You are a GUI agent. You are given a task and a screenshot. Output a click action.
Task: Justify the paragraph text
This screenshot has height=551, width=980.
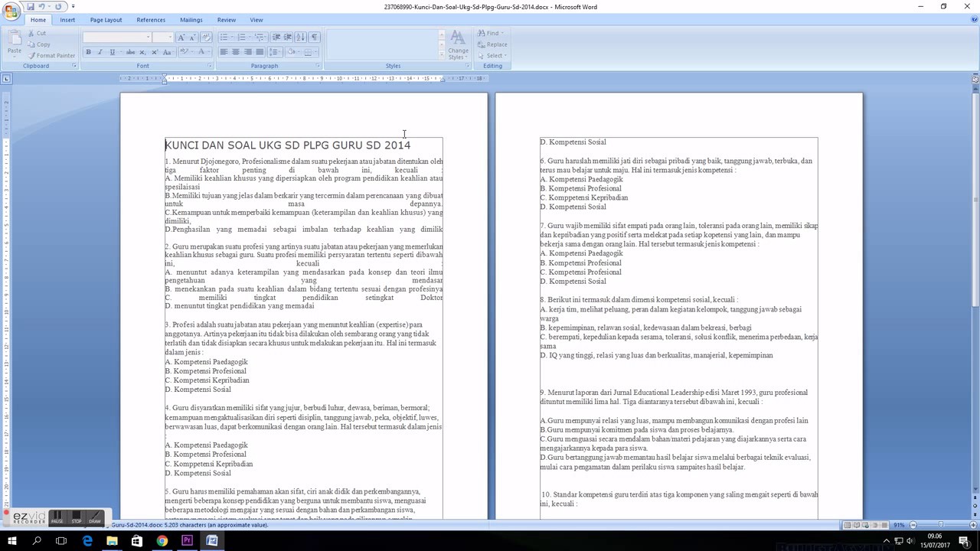260,52
